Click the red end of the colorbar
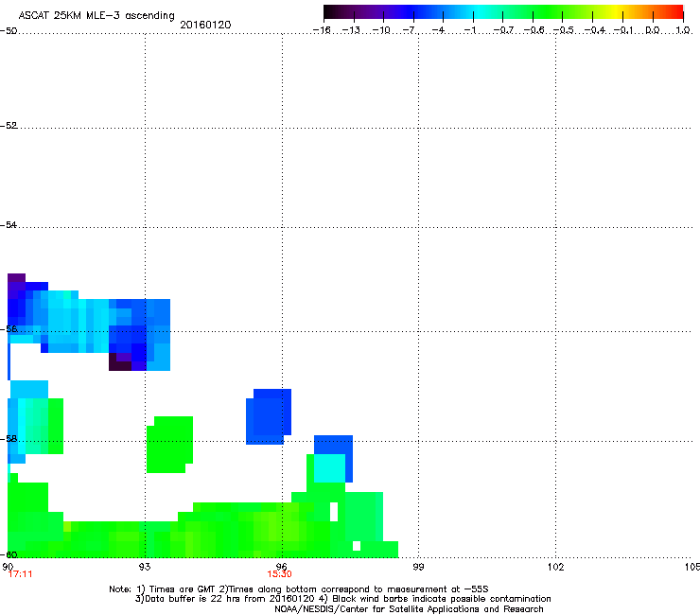Screen dimensions: 700x615 click(x=676, y=12)
